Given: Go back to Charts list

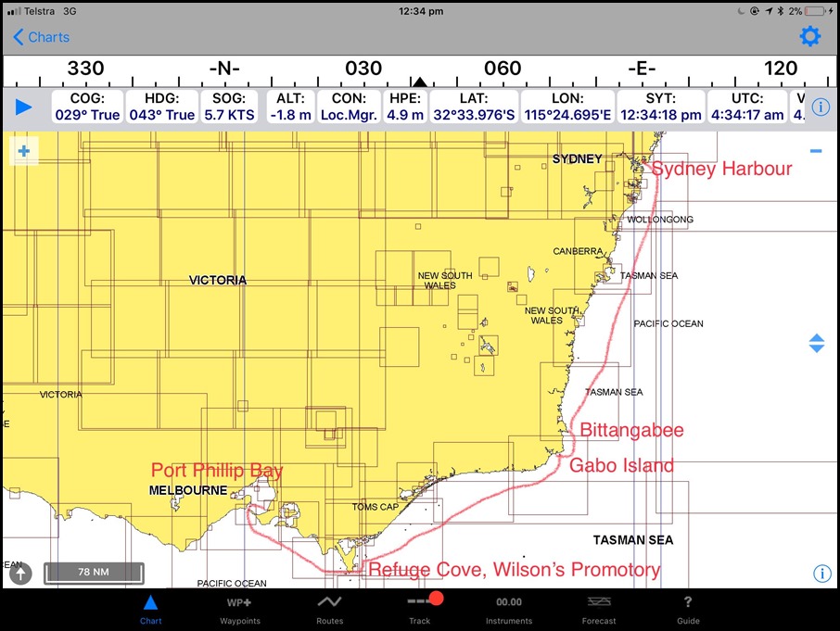Looking at the screenshot, I should coord(41,37).
